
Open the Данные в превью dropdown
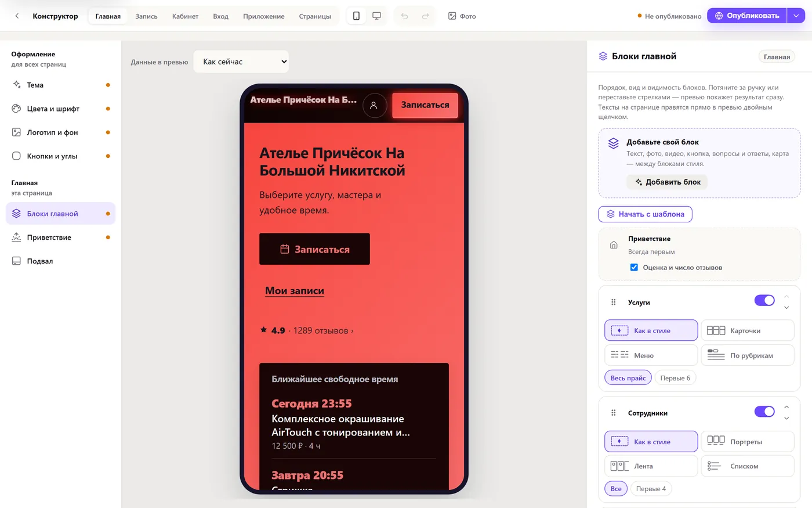click(241, 62)
